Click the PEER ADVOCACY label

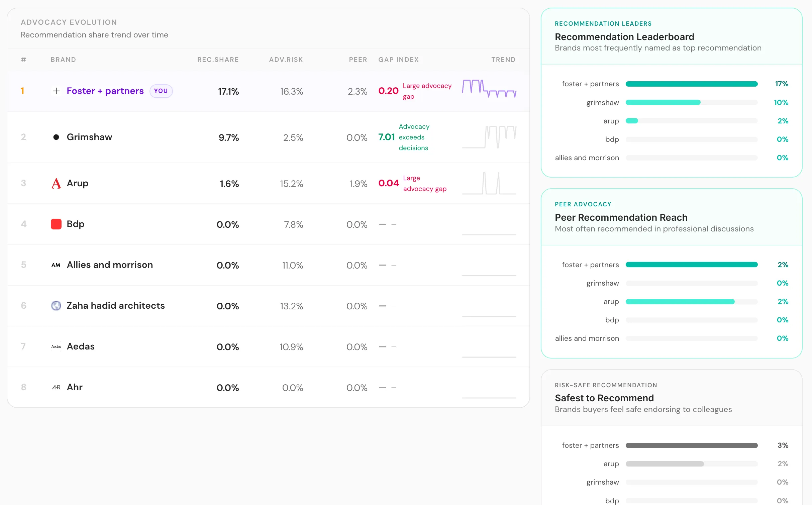[x=583, y=204]
